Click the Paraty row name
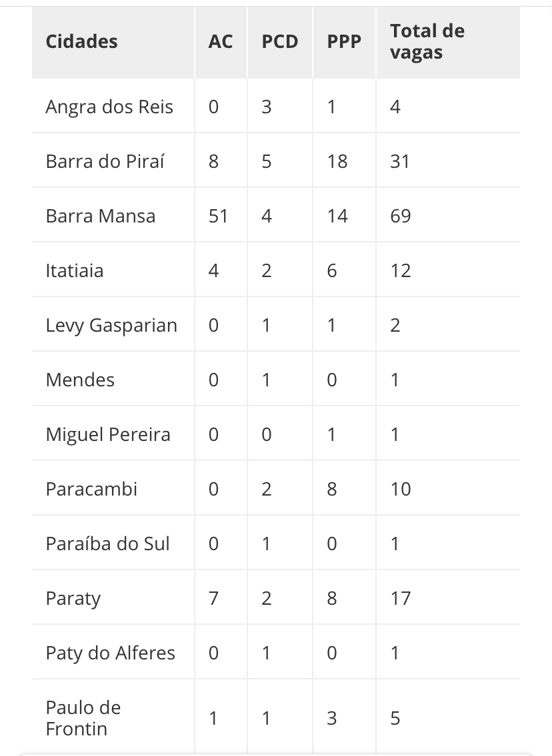 (73, 598)
